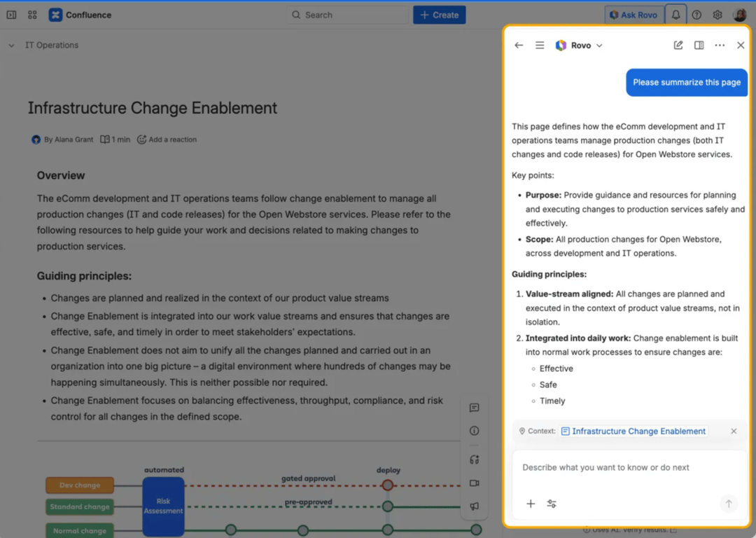Click the 'pre-approved' diagram label
The image size is (756, 538).
pos(308,502)
